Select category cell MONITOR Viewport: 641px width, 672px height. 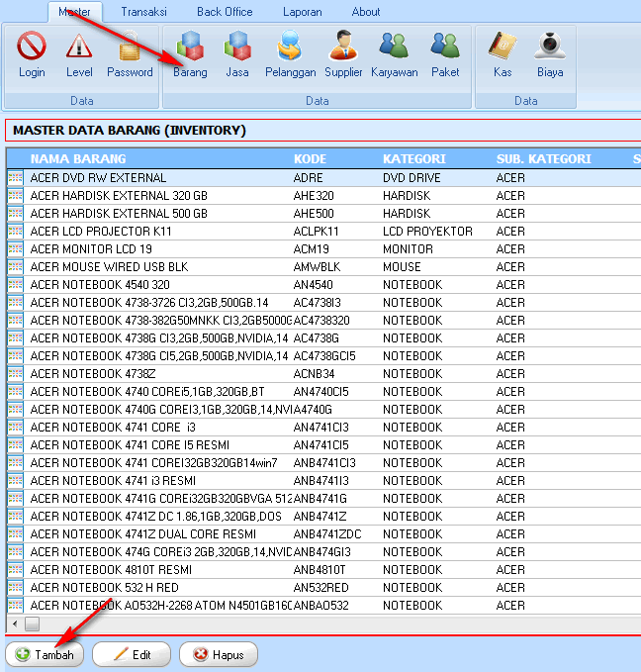[x=408, y=249]
